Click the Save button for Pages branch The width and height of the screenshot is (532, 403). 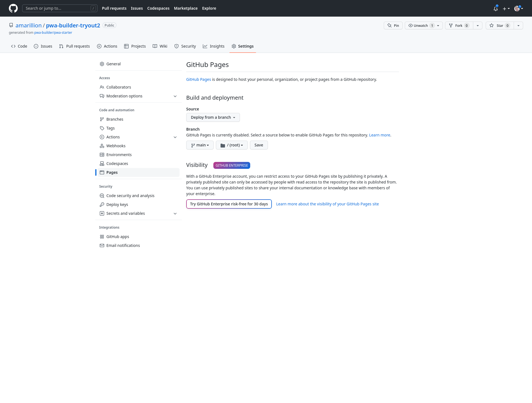pos(259,145)
